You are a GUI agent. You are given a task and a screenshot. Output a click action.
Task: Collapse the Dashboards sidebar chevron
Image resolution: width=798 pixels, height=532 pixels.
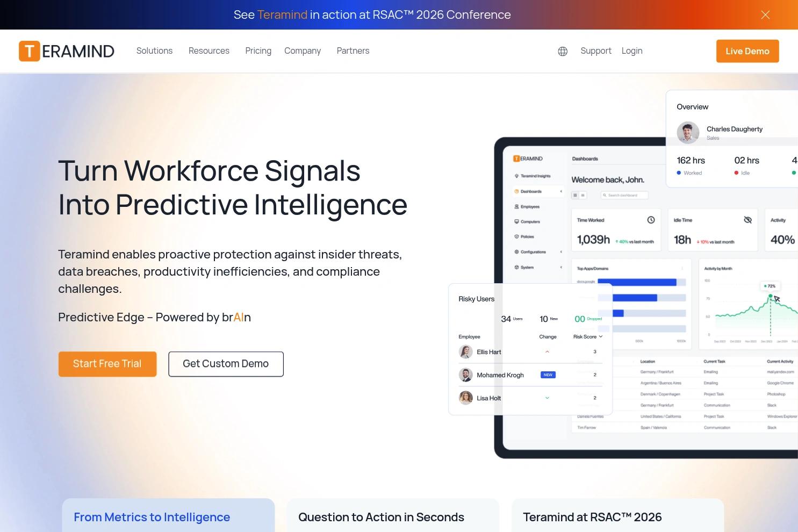pos(561,191)
